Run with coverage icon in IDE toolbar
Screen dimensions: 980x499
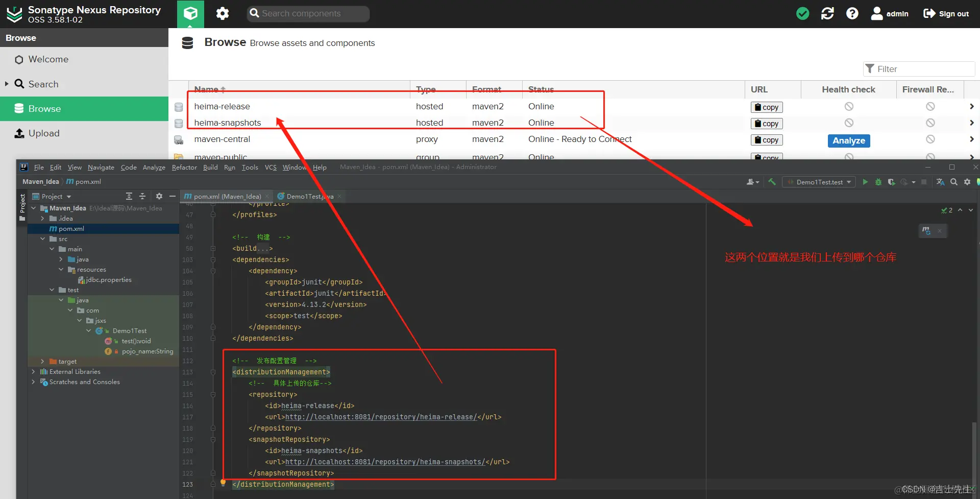(891, 182)
